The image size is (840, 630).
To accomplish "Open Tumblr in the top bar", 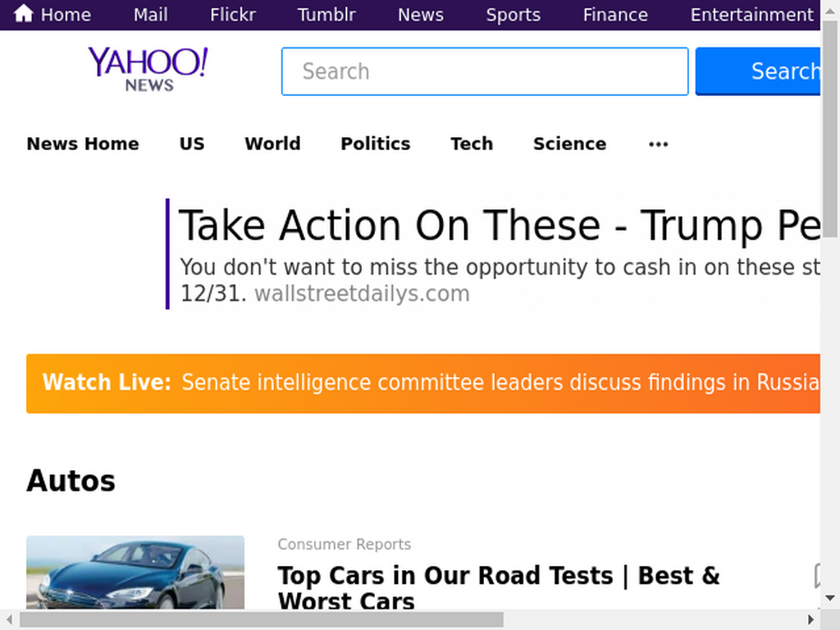I will pyautogui.click(x=326, y=15).
